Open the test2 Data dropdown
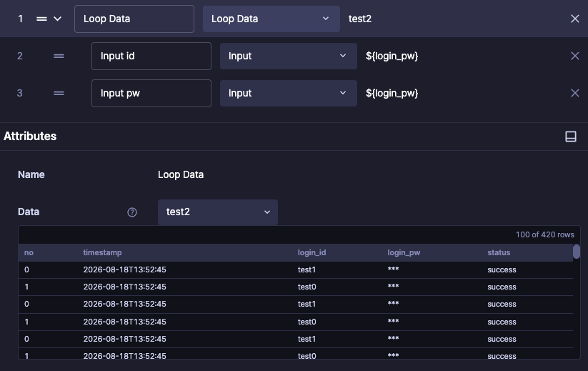This screenshot has width=588, height=371. click(217, 212)
